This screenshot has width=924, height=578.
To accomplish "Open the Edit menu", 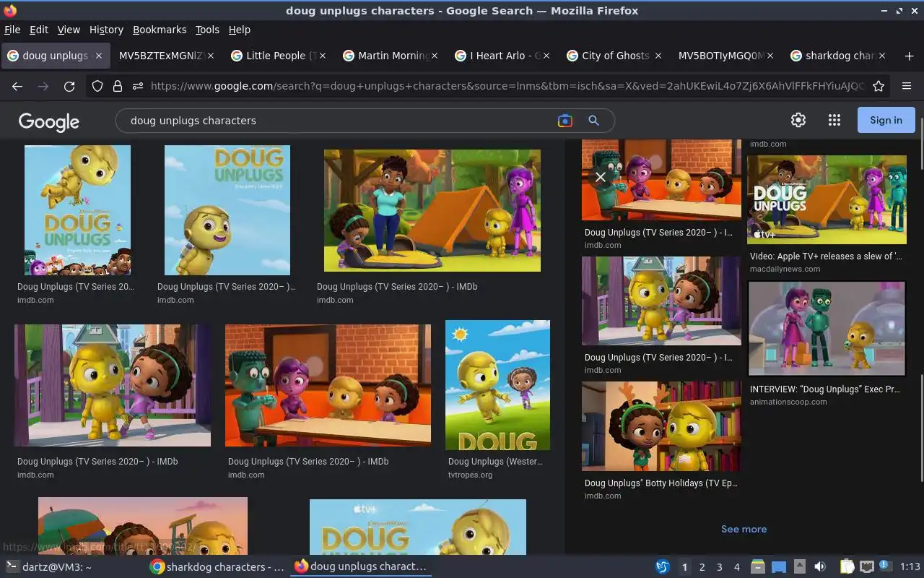I will 39,30.
